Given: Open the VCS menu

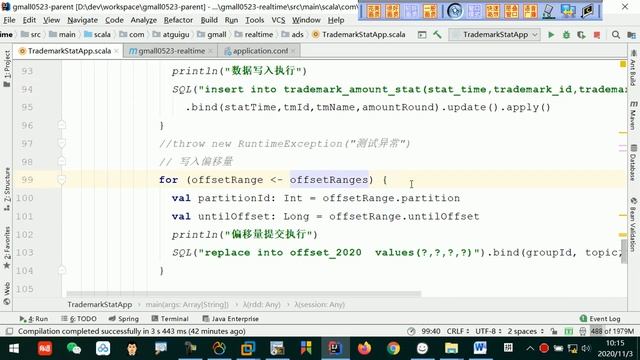Looking at the screenshot, I should pos(278,20).
